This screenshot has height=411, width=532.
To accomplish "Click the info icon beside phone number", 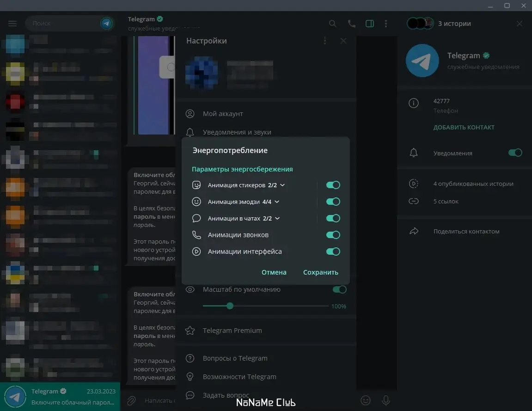I will tap(414, 103).
